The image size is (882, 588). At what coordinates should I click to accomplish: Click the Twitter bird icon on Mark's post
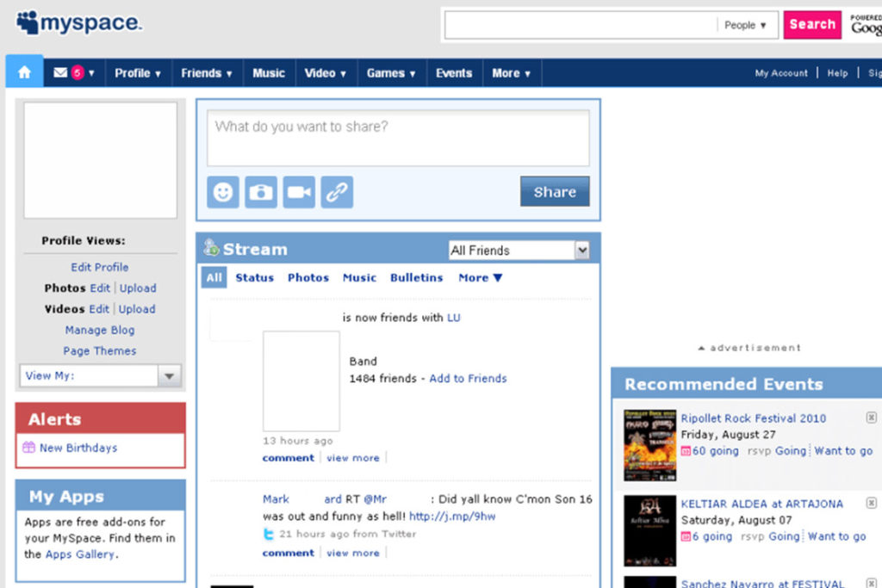pyautogui.click(x=269, y=534)
